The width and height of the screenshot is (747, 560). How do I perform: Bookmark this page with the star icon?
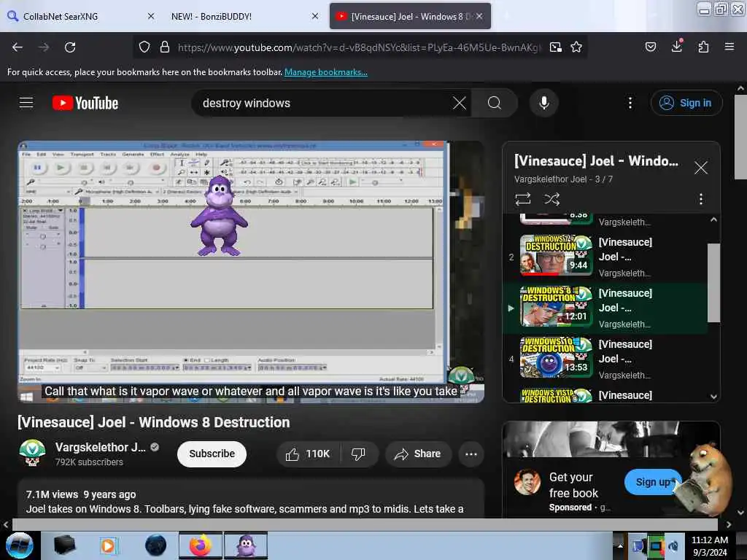[x=576, y=47]
